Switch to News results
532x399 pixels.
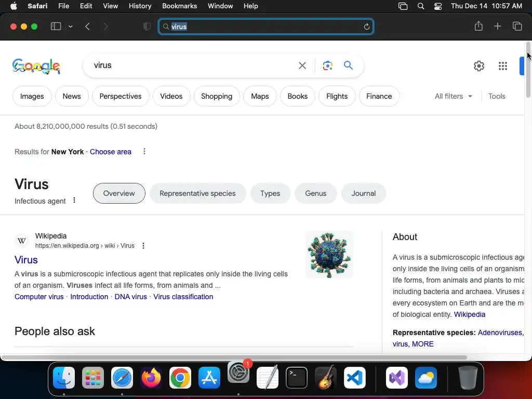pos(72,96)
